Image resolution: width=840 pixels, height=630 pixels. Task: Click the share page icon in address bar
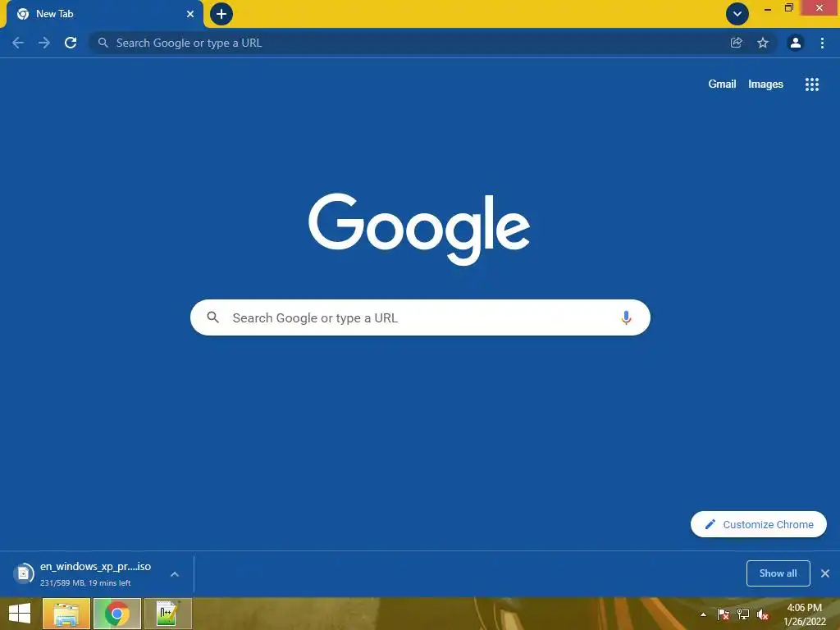coord(736,43)
